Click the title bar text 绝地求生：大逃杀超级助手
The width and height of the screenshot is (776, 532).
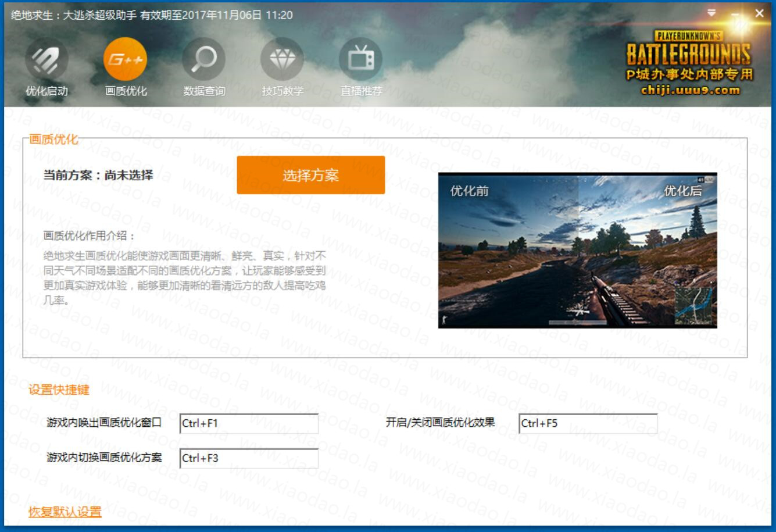74,15
